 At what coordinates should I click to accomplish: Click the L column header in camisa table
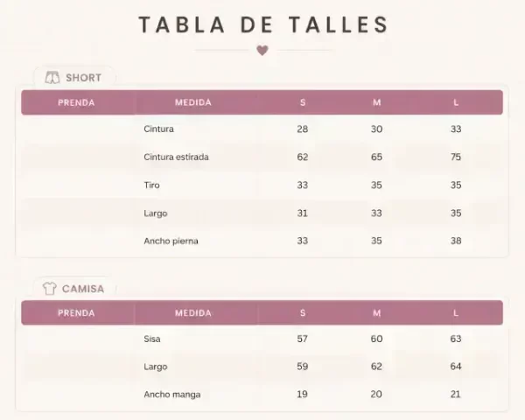[456, 313]
